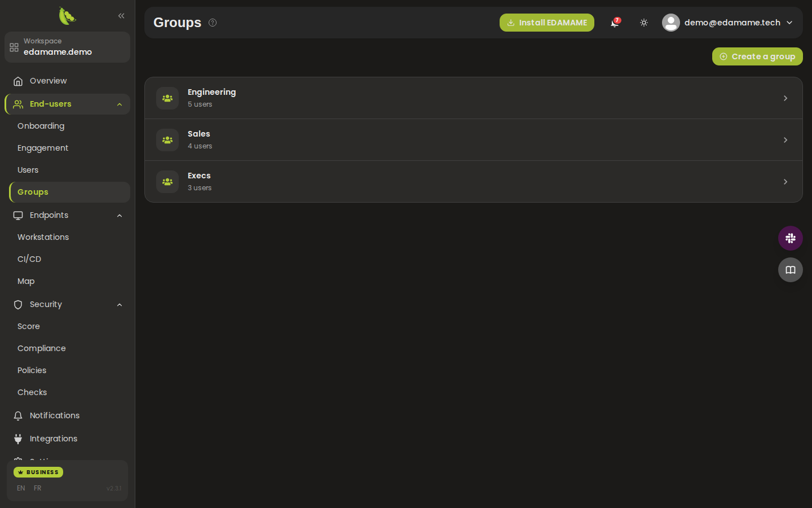Click the EDAMAME pea pod logo
The height and width of the screenshot is (508, 812).
coord(67,16)
